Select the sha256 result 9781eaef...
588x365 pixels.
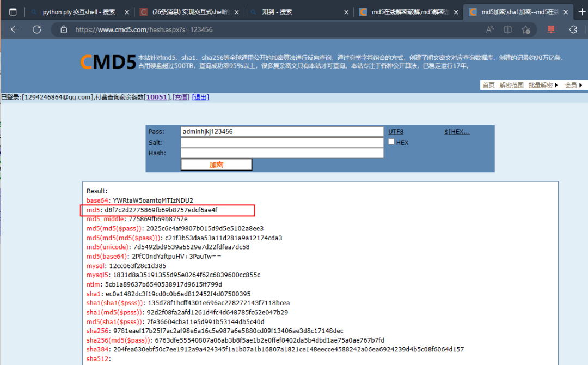click(x=228, y=331)
